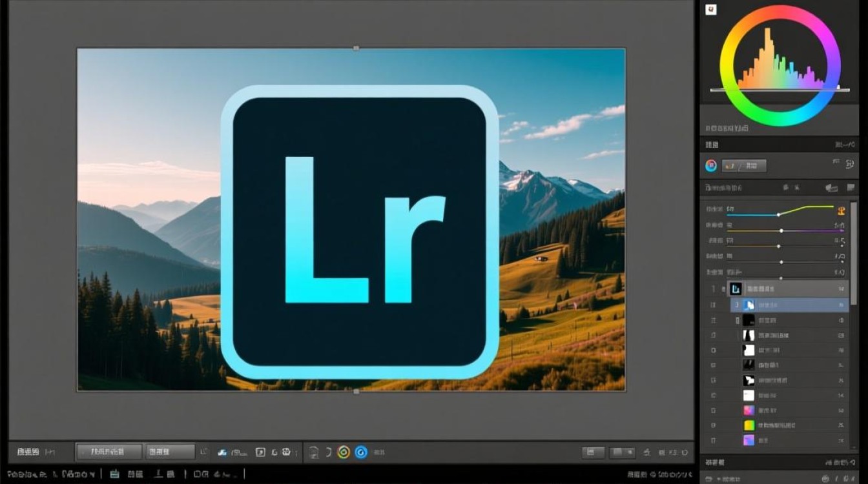Toggle checkbox of the pink-purple gradient layer row

(713, 410)
